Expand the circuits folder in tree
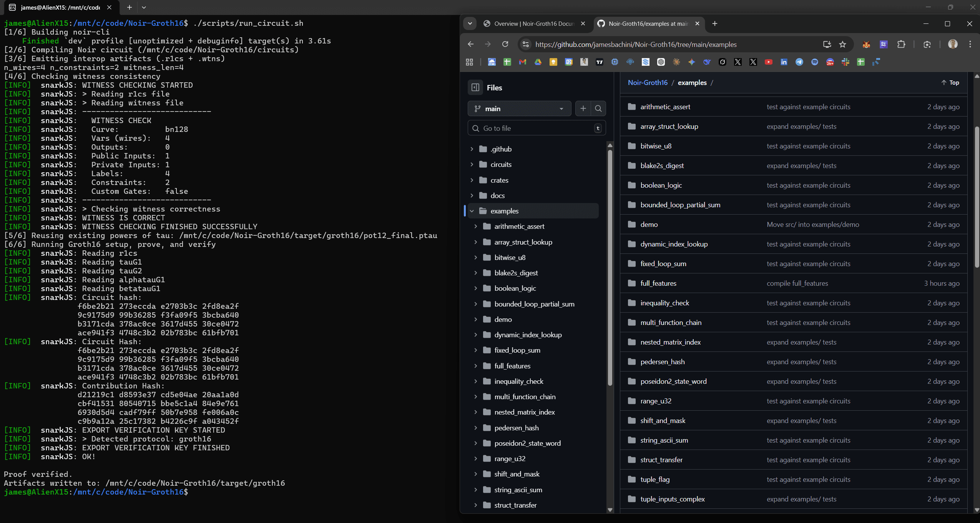980x523 pixels. click(472, 165)
